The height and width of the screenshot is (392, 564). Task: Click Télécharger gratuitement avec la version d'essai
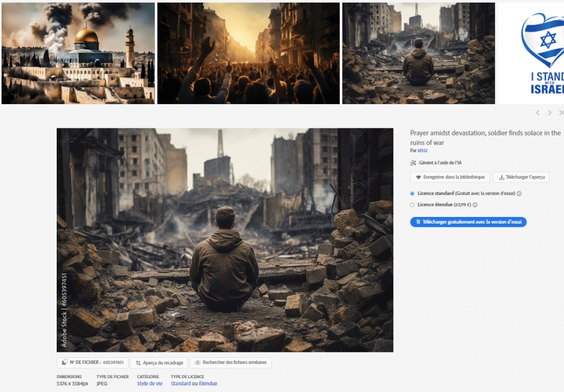tap(468, 222)
